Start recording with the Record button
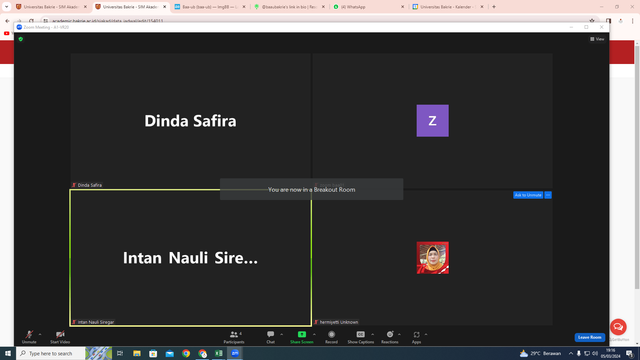640x360 pixels. tap(331, 337)
